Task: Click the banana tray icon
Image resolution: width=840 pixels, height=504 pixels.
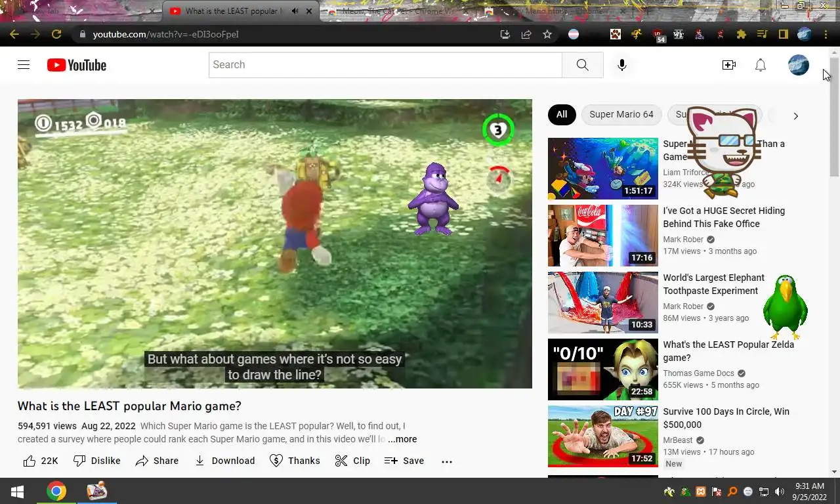Action: (x=669, y=492)
